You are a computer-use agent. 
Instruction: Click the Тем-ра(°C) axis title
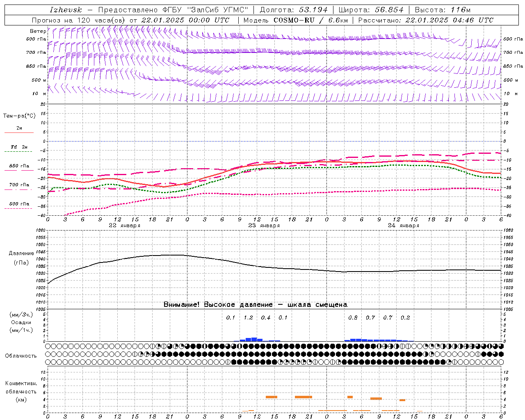pyautogui.click(x=19, y=116)
